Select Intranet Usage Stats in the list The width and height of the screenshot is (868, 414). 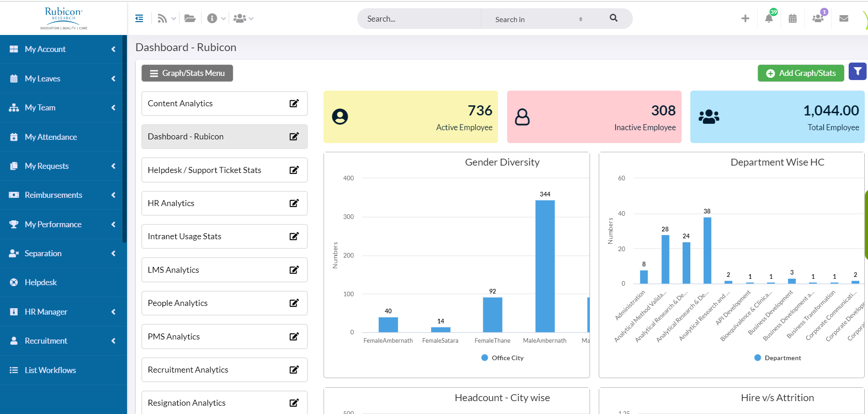224,236
